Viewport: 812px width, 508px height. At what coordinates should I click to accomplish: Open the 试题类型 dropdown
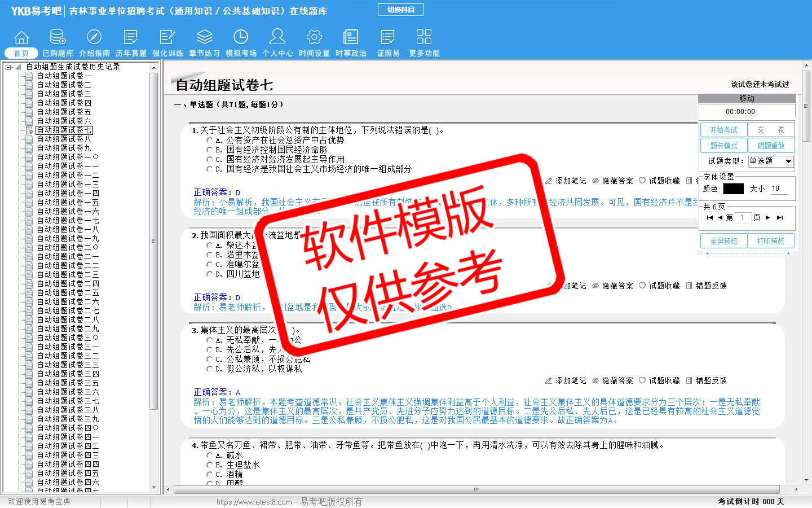click(788, 161)
